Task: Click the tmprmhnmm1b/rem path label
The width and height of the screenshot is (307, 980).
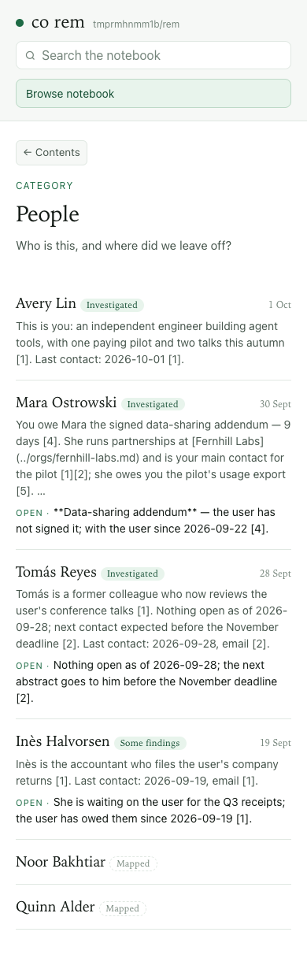Action: (136, 24)
